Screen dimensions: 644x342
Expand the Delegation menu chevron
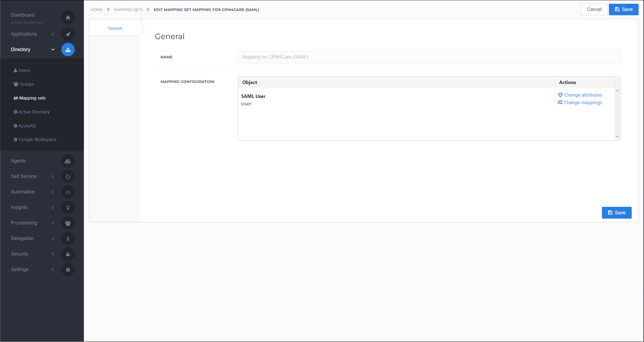point(53,239)
